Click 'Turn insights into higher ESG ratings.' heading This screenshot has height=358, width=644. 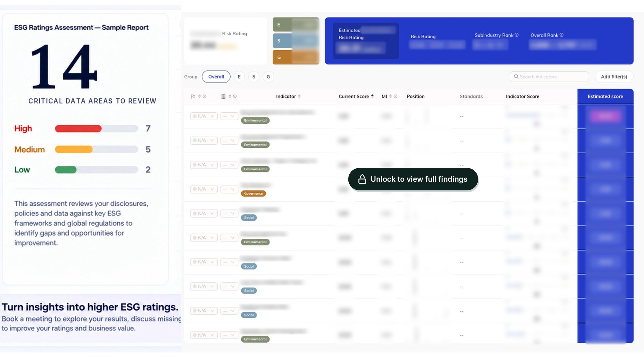[x=90, y=307]
